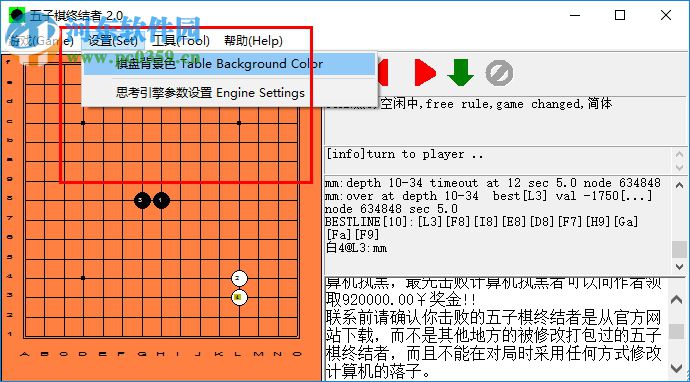Viewport: 690px width, 382px height.
Task: Open the 工具(Tool) menu
Action: click(x=181, y=41)
